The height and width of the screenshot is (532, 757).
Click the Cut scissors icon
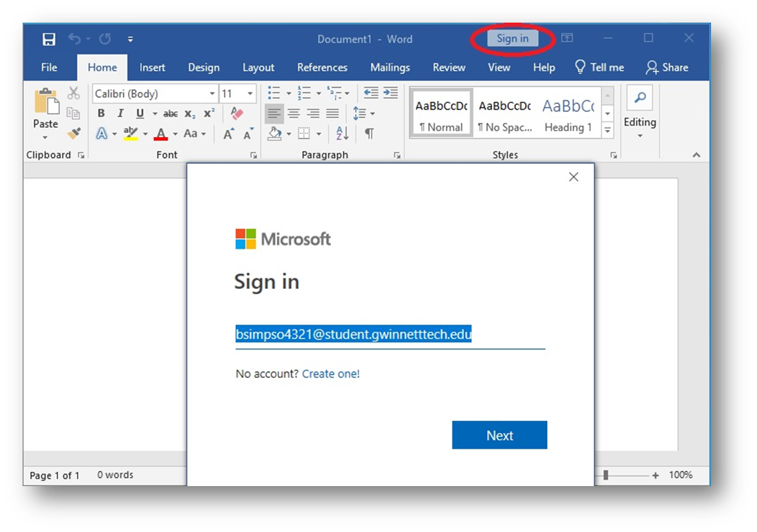click(74, 93)
